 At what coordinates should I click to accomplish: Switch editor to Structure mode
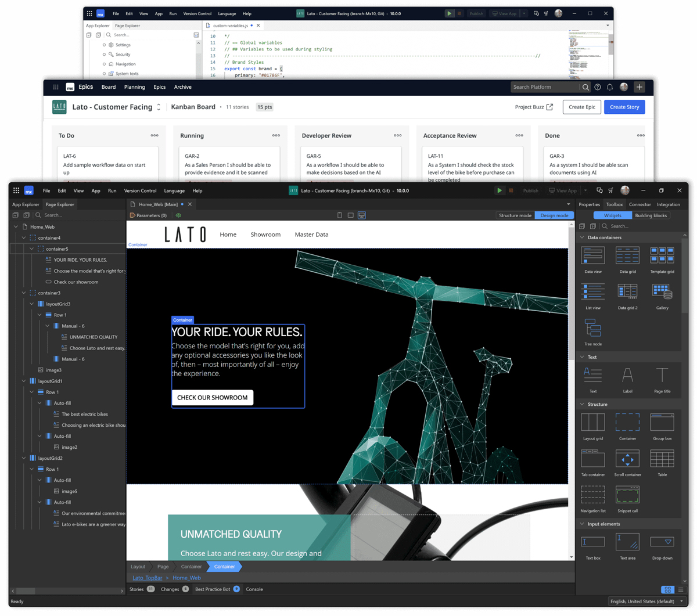click(515, 215)
